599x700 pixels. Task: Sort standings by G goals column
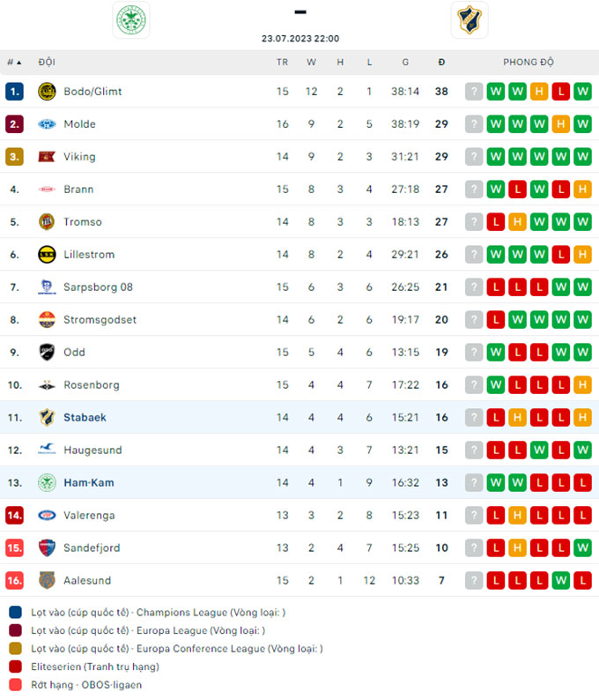pyautogui.click(x=405, y=62)
